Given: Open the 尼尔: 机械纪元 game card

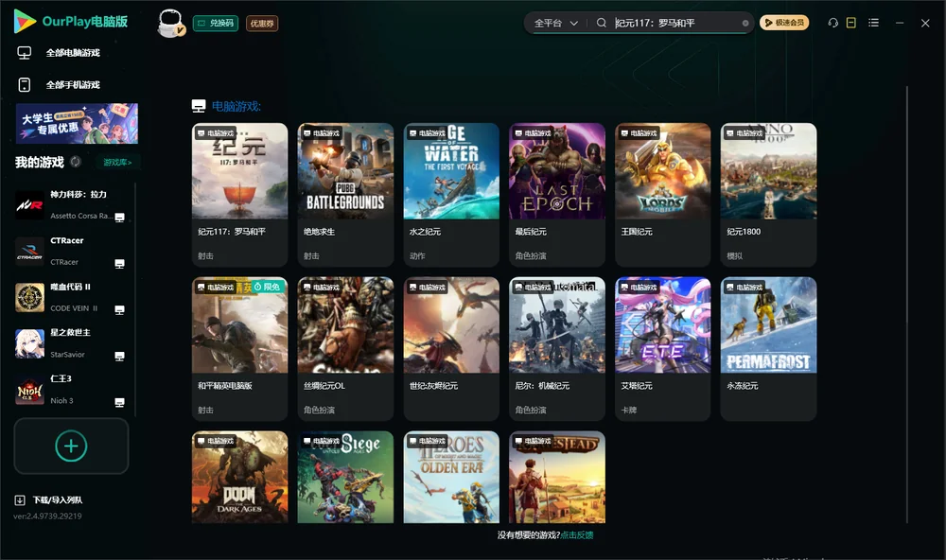Looking at the screenshot, I should tap(557, 348).
